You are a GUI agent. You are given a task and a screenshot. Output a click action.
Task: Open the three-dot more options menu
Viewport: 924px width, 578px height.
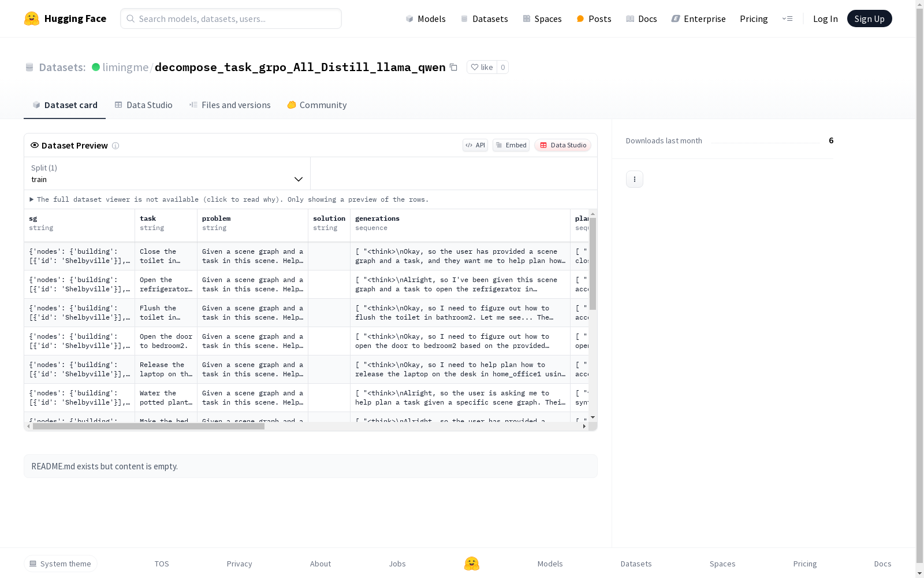pos(635,179)
